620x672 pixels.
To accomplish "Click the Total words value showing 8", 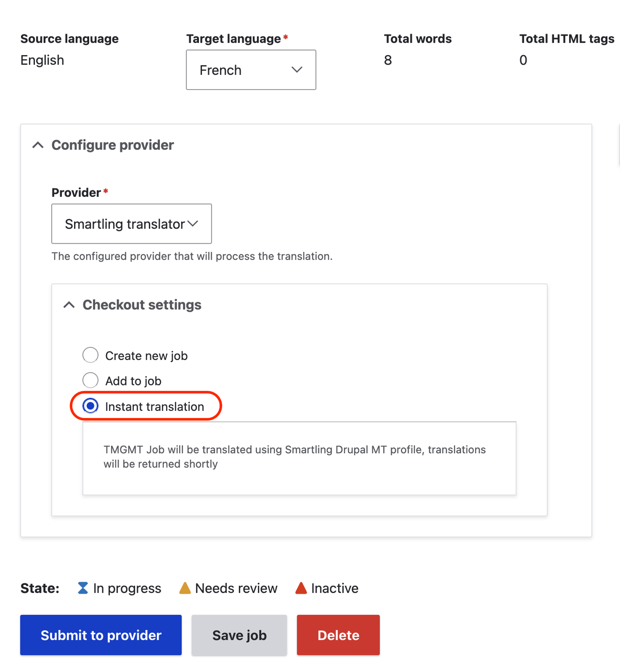I will click(x=388, y=60).
